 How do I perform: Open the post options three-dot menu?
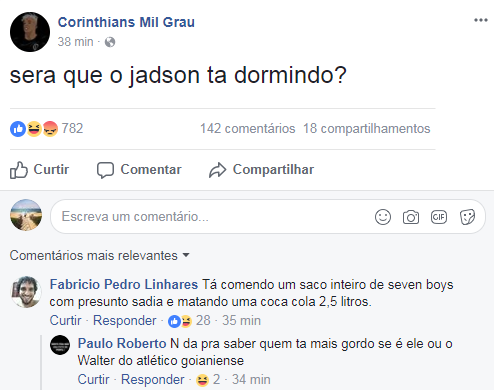coord(481,20)
